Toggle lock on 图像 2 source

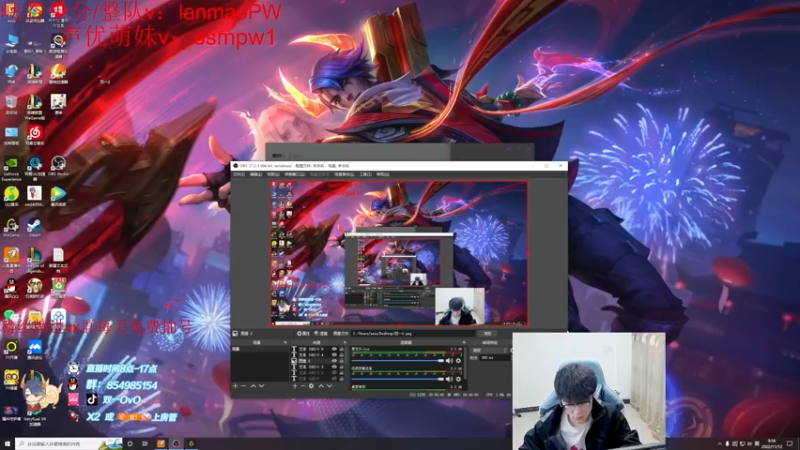pyautogui.click(x=341, y=361)
